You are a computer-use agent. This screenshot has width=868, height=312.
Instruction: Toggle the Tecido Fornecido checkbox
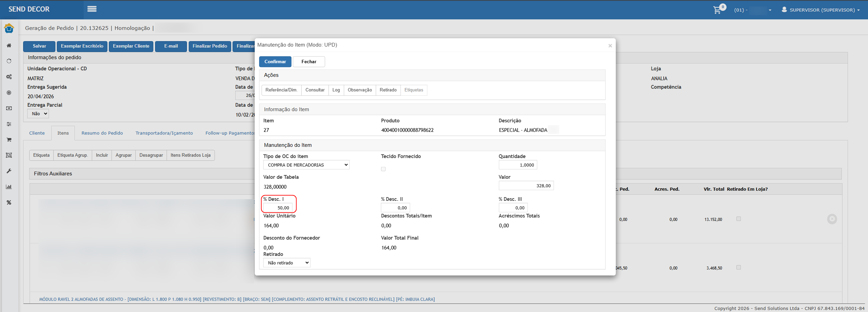pyautogui.click(x=383, y=169)
